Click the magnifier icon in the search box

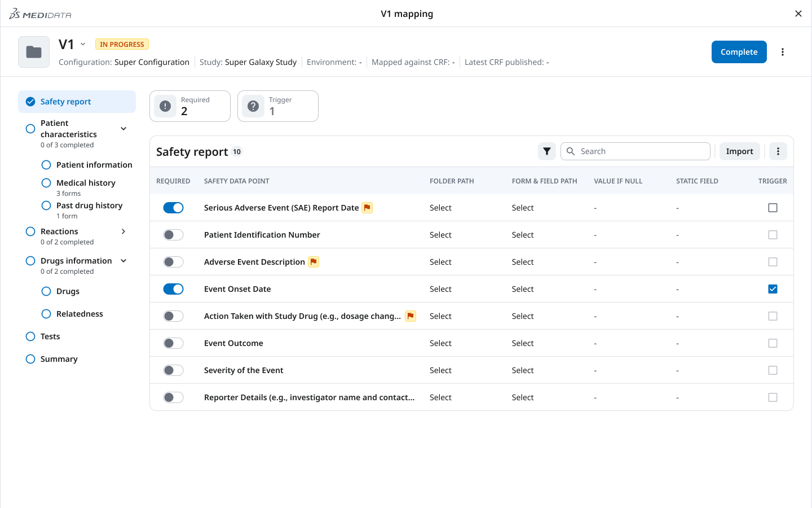coord(570,151)
